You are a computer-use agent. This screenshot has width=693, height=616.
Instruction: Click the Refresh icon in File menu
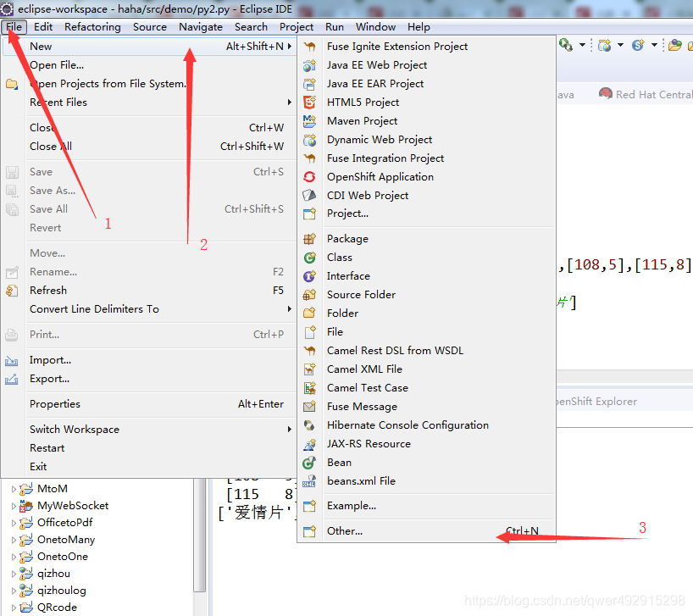click(x=12, y=291)
